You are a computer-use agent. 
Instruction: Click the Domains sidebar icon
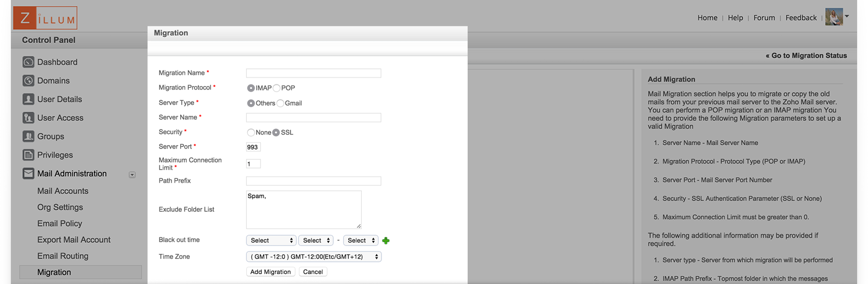pyautogui.click(x=28, y=81)
